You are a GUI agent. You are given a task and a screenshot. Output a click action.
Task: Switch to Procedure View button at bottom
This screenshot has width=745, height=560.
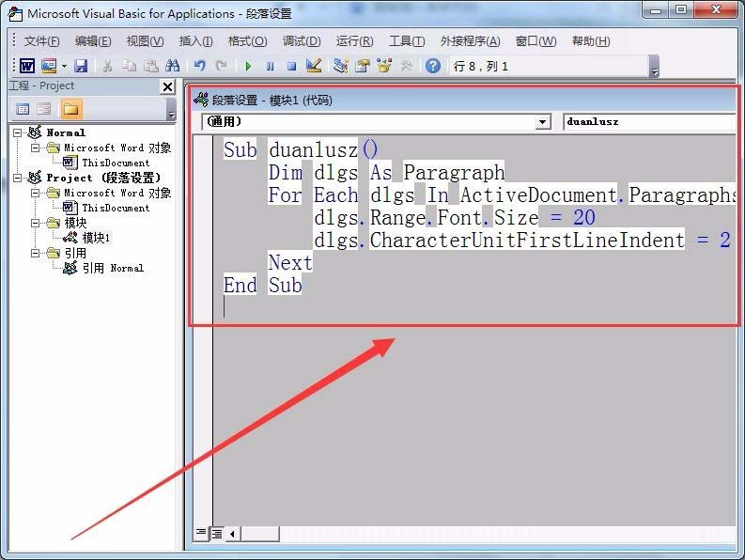201,533
